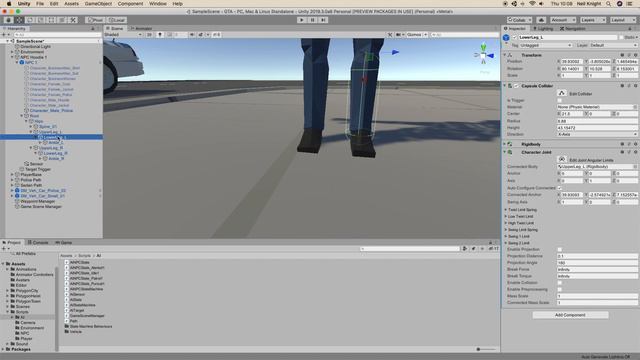Select the Rect tool in the toolbar
This screenshot has height=360, width=640.
(x=51, y=20)
